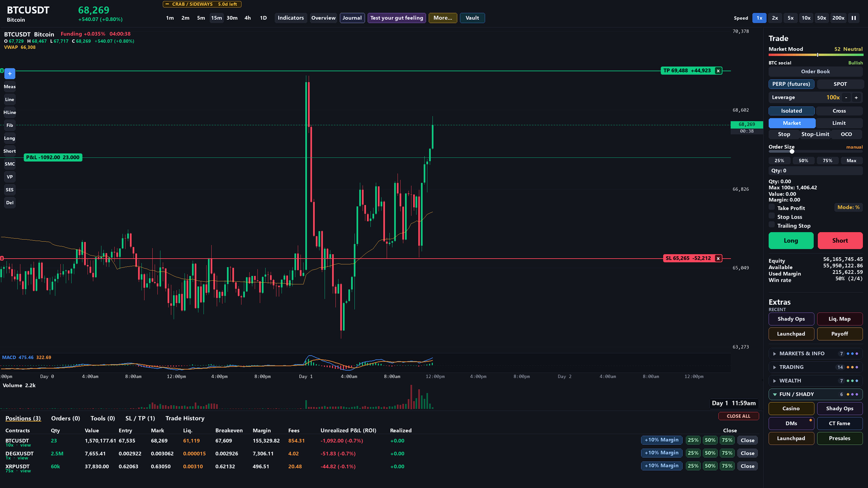This screenshot has width=868, height=488.
Task: Click the red Short order button
Action: tap(840, 241)
